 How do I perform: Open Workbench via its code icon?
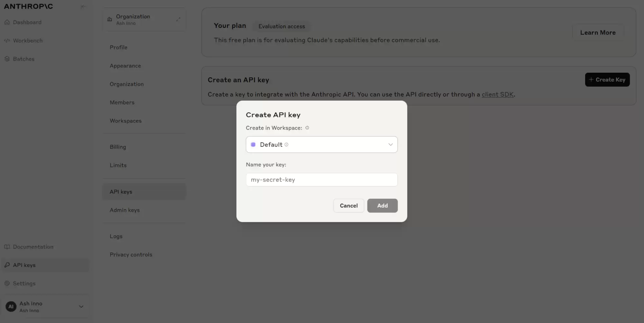tap(7, 41)
